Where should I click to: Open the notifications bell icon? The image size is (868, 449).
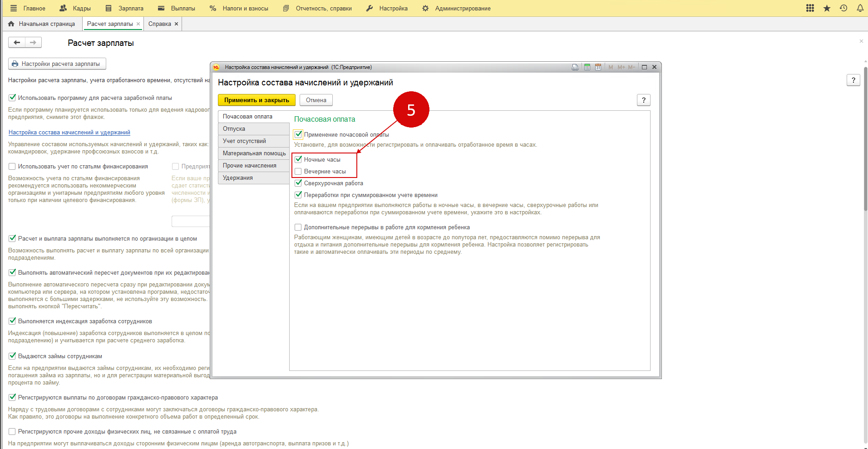(860, 8)
